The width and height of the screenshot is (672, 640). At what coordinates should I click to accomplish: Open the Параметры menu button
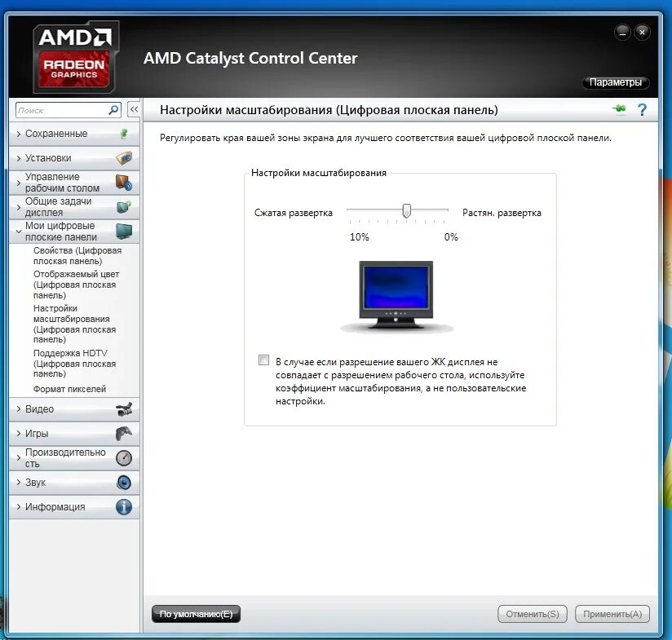(x=616, y=82)
